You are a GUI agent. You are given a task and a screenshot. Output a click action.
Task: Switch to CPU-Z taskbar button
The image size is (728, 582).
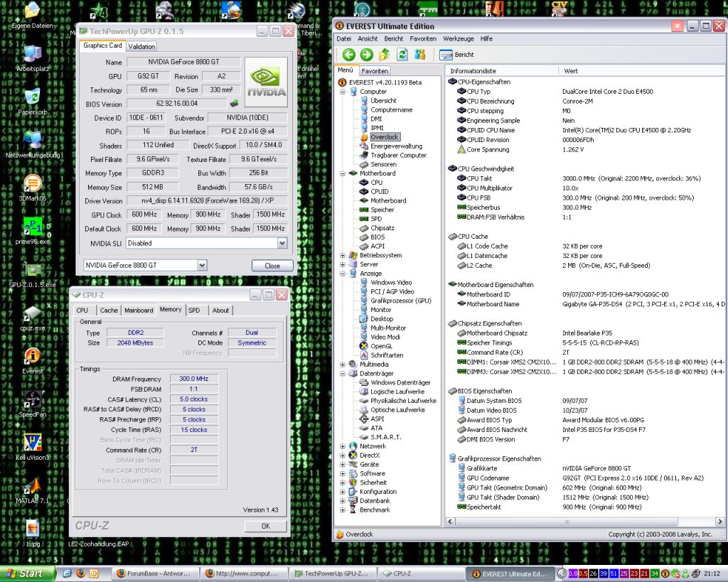(x=422, y=573)
